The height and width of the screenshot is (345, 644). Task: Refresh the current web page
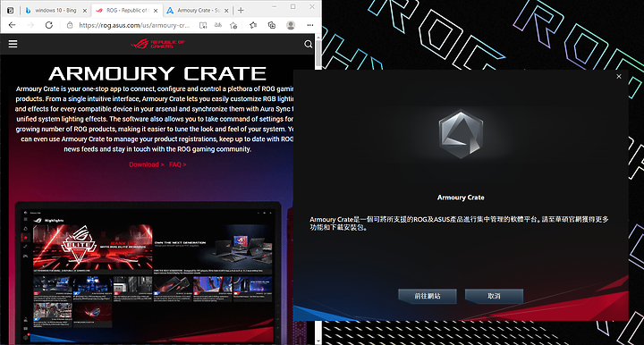[49, 25]
